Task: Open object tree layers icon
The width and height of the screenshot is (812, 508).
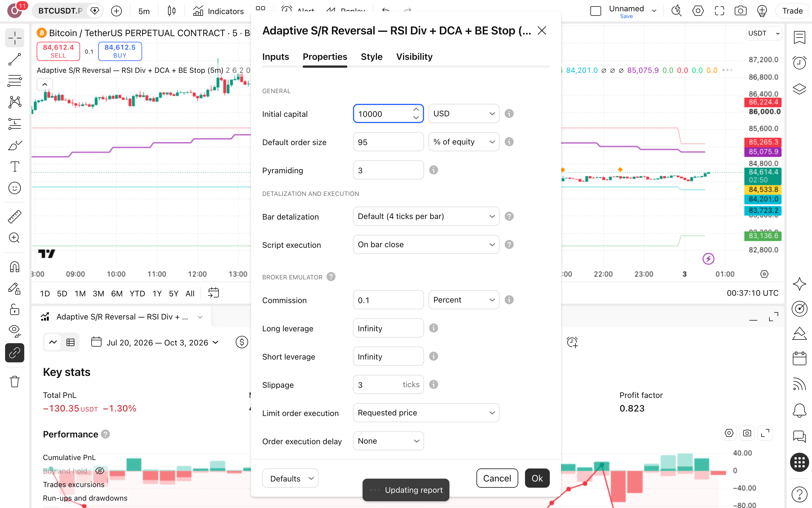Action: coord(800,89)
